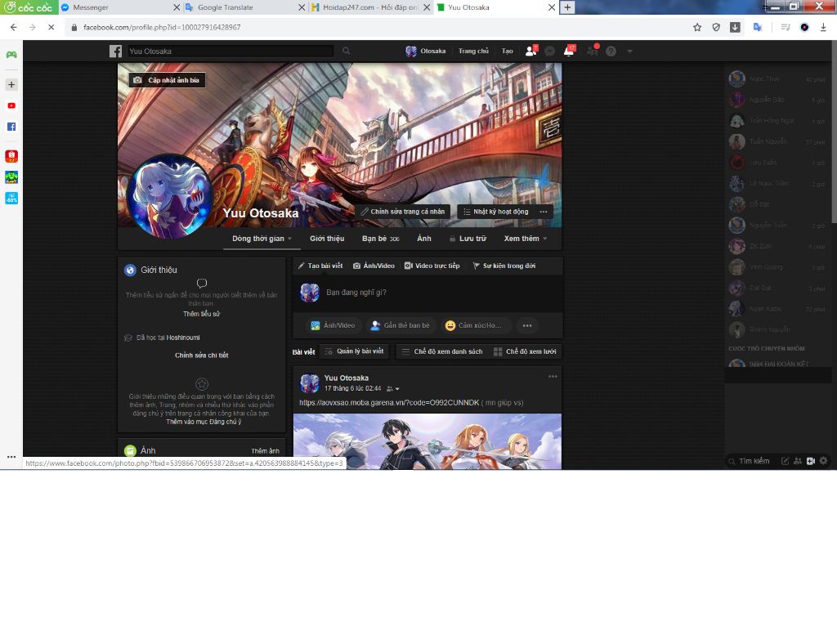
Task: Open more composer options ellipsis
Action: (x=527, y=325)
